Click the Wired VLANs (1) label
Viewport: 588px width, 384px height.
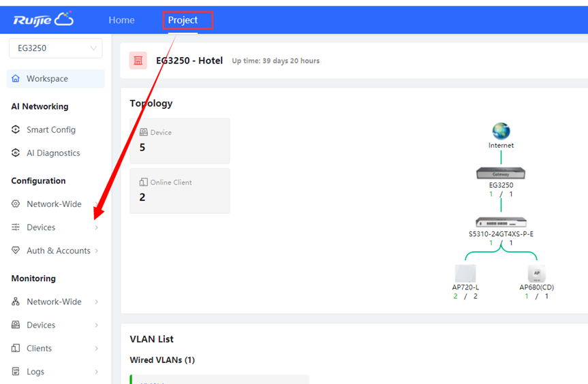[x=162, y=360]
